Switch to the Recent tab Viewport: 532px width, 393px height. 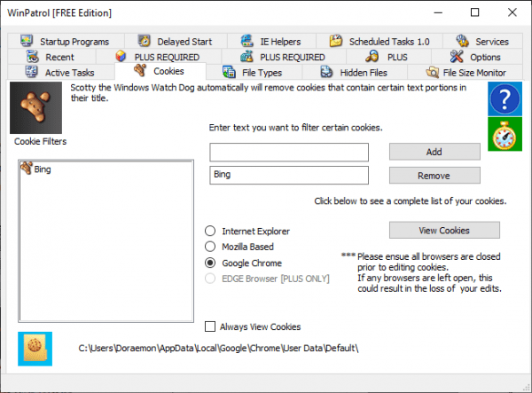point(52,57)
